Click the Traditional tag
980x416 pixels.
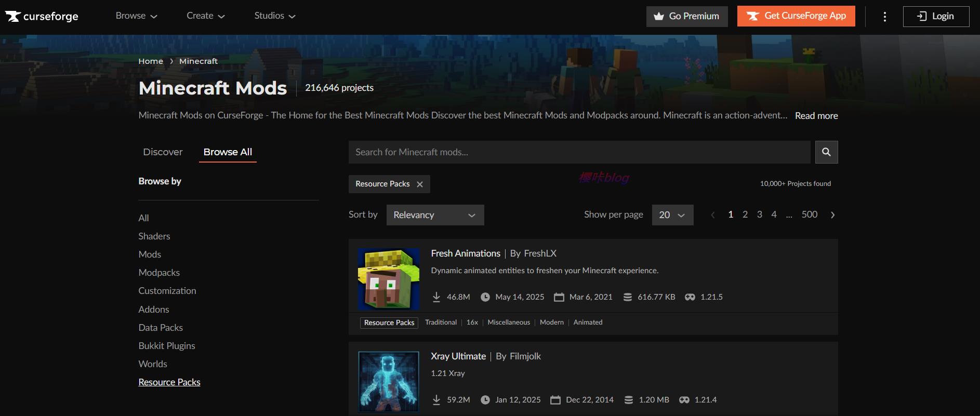441,323
